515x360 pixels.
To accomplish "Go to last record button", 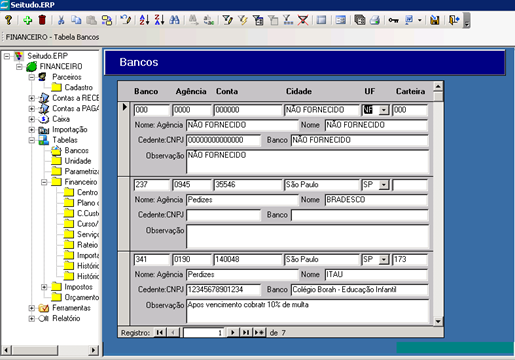I will [246, 332].
